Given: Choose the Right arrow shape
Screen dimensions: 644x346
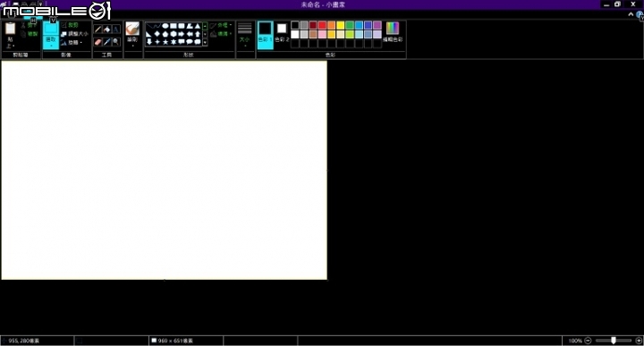Looking at the screenshot, I should pyautogui.click(x=181, y=34).
